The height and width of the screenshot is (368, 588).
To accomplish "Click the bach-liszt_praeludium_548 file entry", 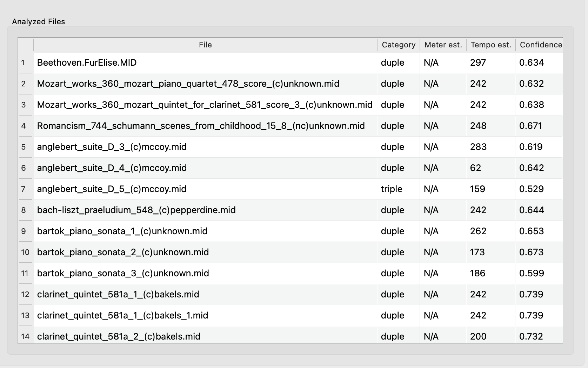I will click(x=136, y=210).
